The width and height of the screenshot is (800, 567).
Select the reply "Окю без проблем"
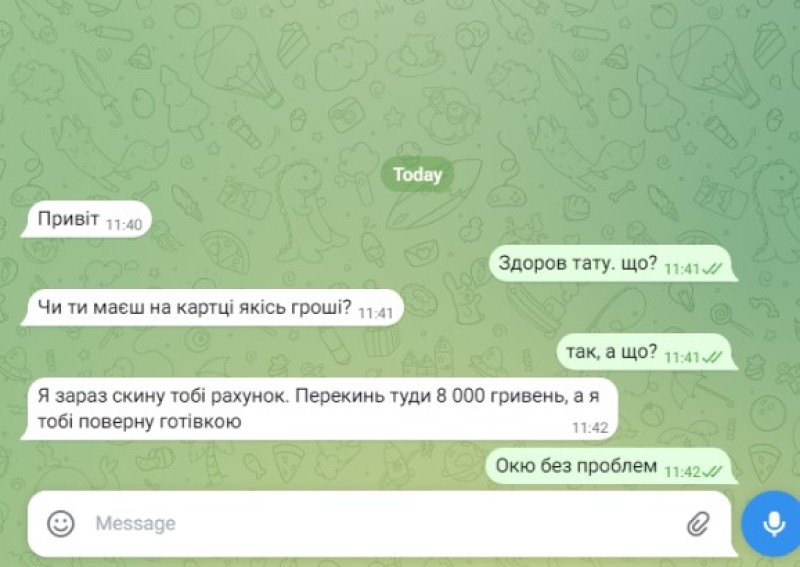(x=612, y=466)
